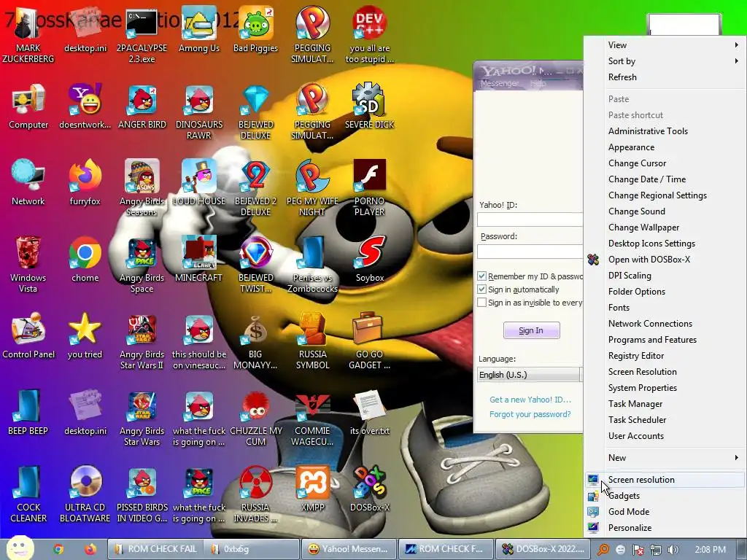The image size is (747, 560).
Task: Open the 0xtx6g taskbar button
Action: pos(252,549)
